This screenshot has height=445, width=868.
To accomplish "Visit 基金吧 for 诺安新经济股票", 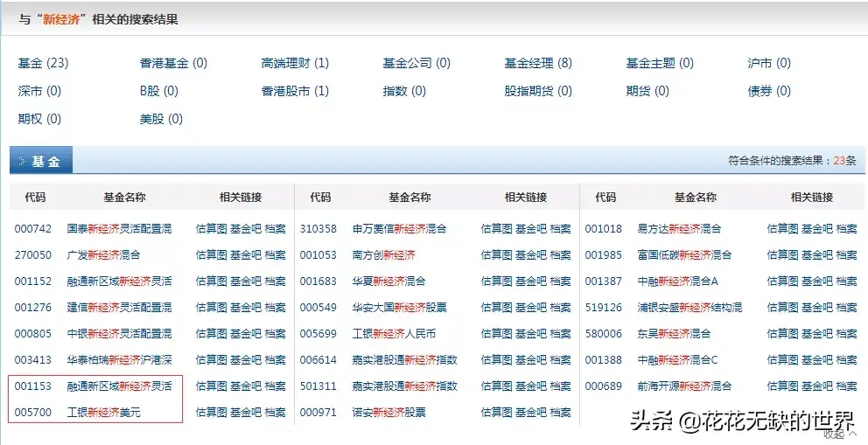I will 531,412.
